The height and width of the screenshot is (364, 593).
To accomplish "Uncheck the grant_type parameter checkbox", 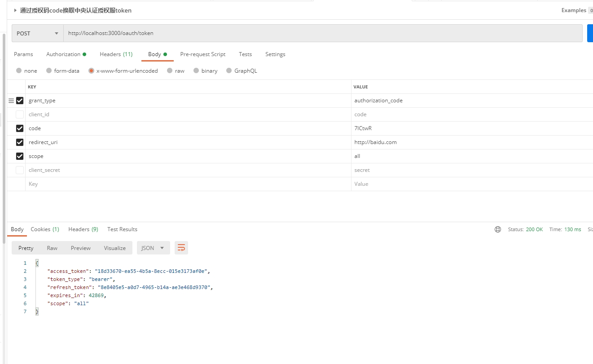I will [20, 101].
